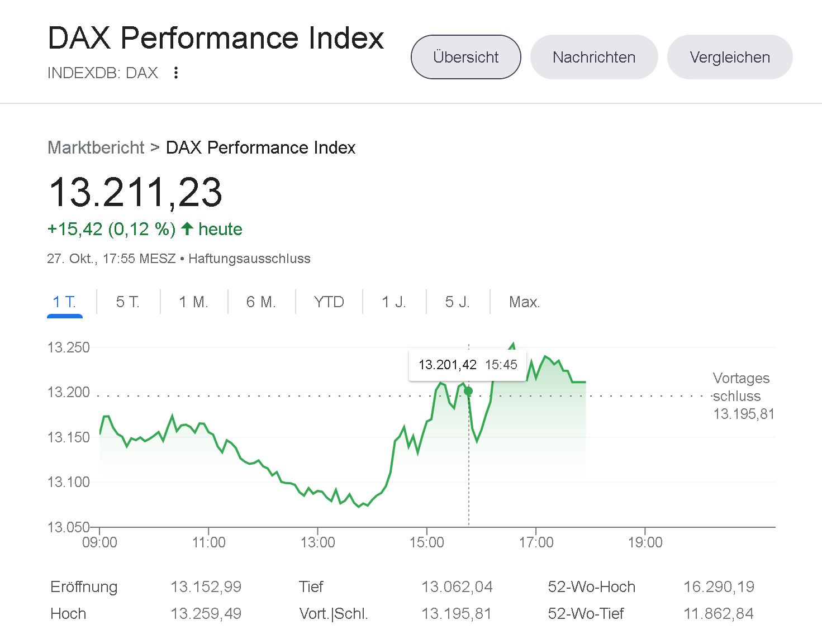Image resolution: width=822 pixels, height=644 pixels.
Task: Switch to the 1 M. range tab
Action: pyautogui.click(x=193, y=302)
